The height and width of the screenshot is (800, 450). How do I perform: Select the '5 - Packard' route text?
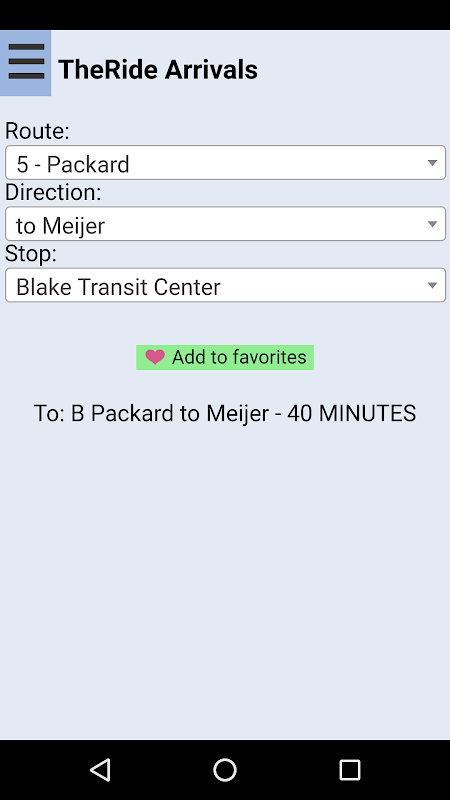[73, 164]
